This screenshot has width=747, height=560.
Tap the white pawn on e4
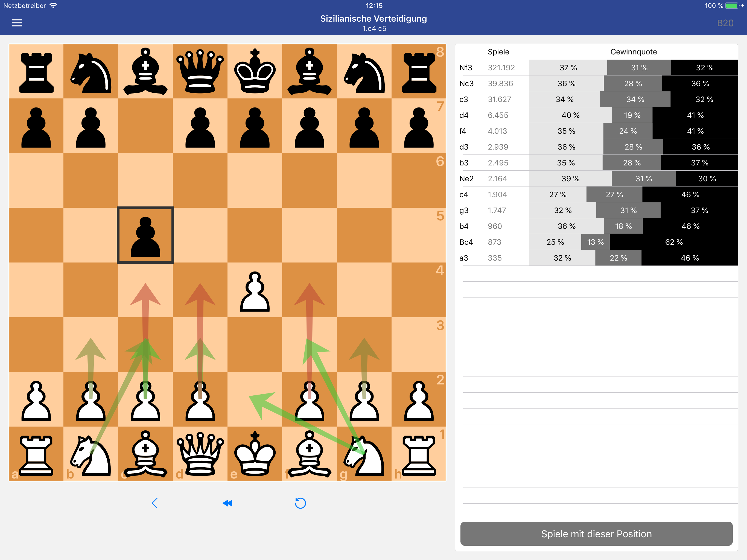click(255, 290)
